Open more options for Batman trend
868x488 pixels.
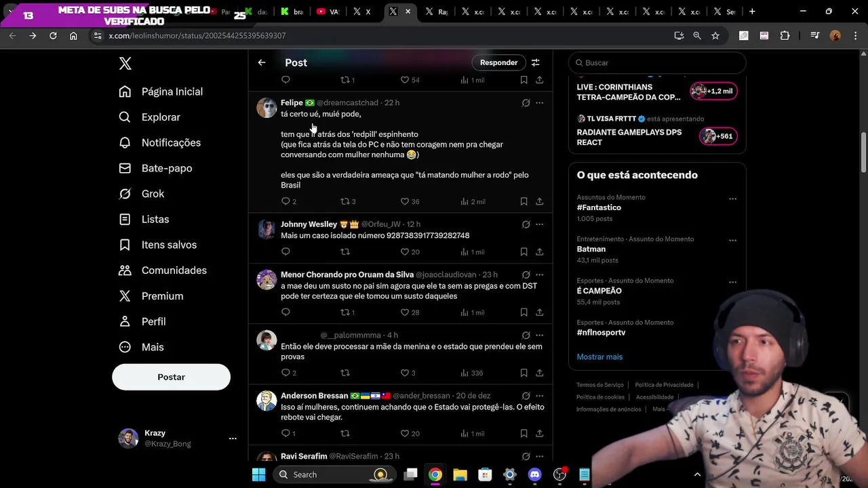point(732,241)
